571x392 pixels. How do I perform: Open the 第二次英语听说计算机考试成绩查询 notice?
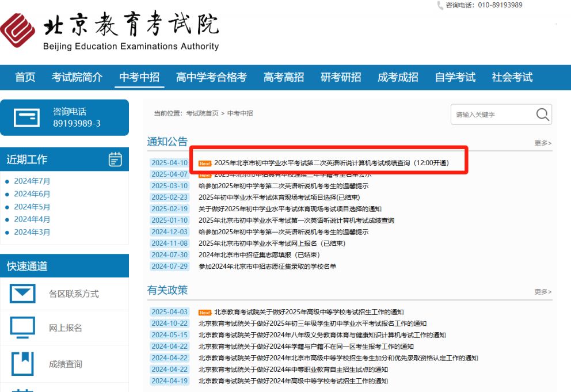(332, 163)
